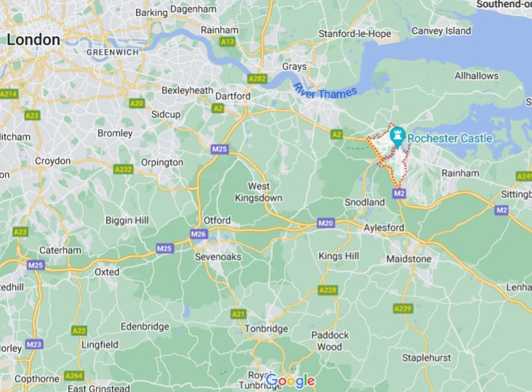Screen dimensions: 532x392
Task: Click the A13 road shield near Rainham
Action: [x=227, y=41]
